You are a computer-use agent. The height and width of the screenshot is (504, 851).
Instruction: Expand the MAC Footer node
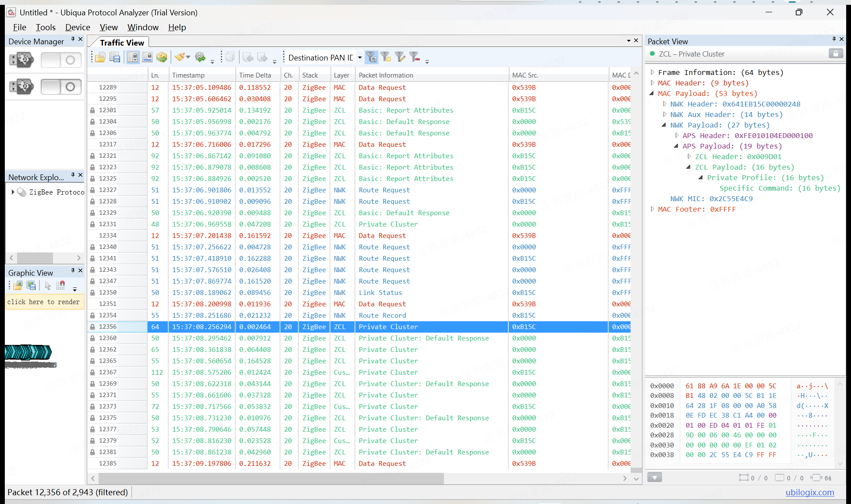pyautogui.click(x=652, y=209)
